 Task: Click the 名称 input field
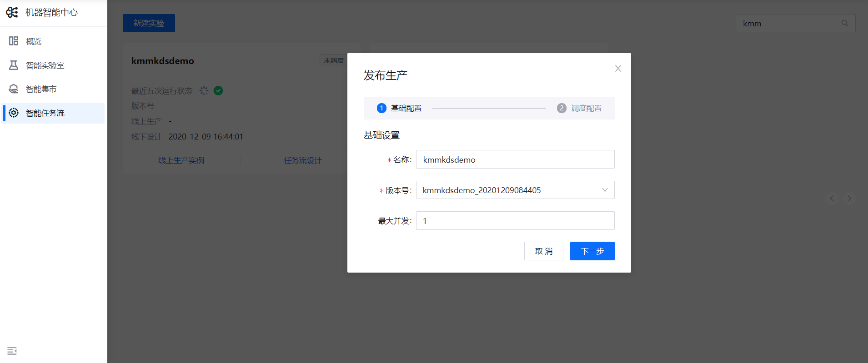[x=515, y=159]
